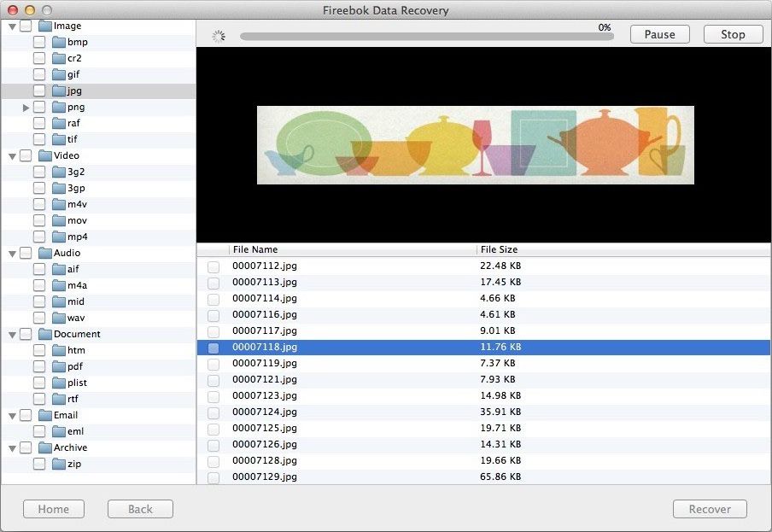772x532 pixels.
Task: Click the preview image of dishes
Action: (x=476, y=145)
